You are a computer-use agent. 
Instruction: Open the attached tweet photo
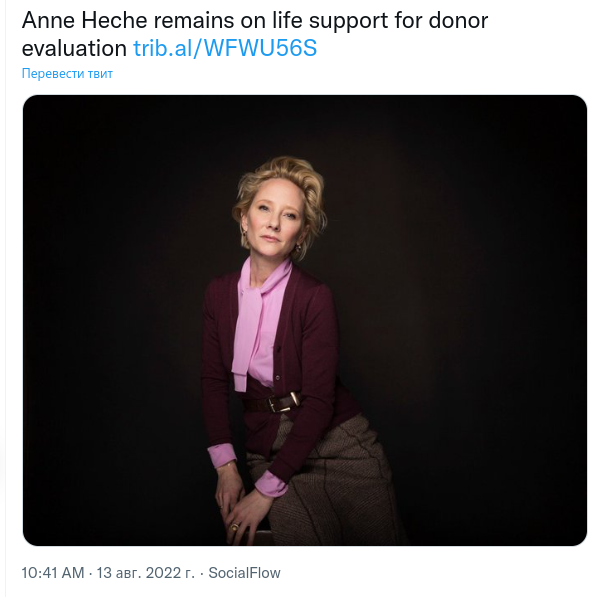[x=305, y=320]
